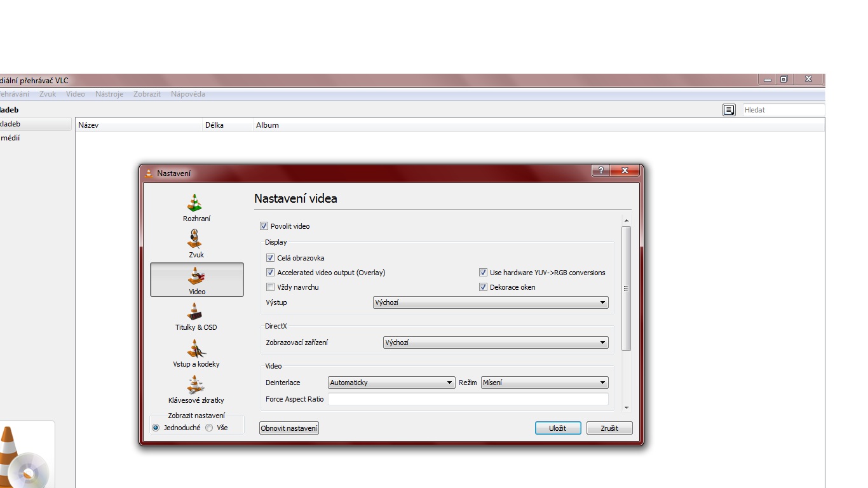Select the Vše radio button
Screen dimensions: 868x488
tap(209, 428)
